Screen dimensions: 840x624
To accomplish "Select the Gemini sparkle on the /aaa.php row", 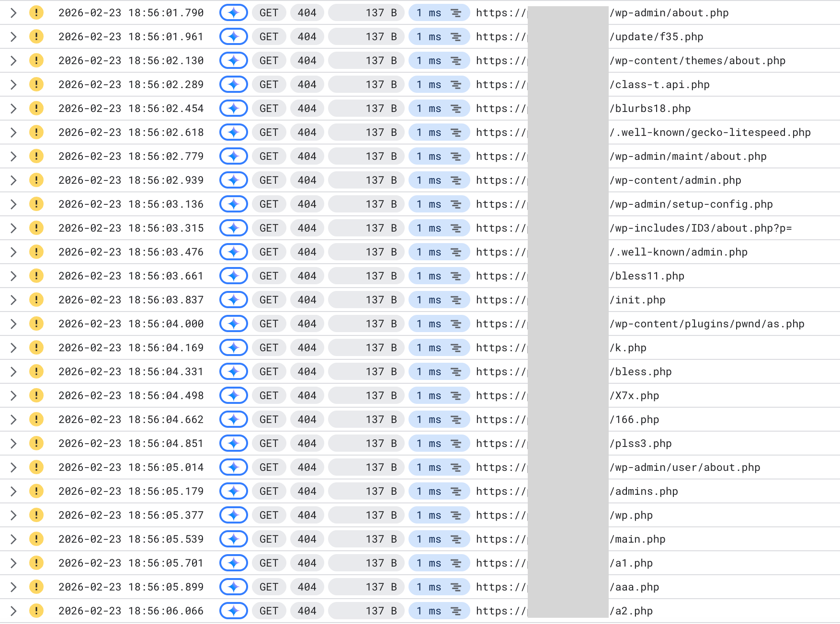I will pyautogui.click(x=233, y=587).
